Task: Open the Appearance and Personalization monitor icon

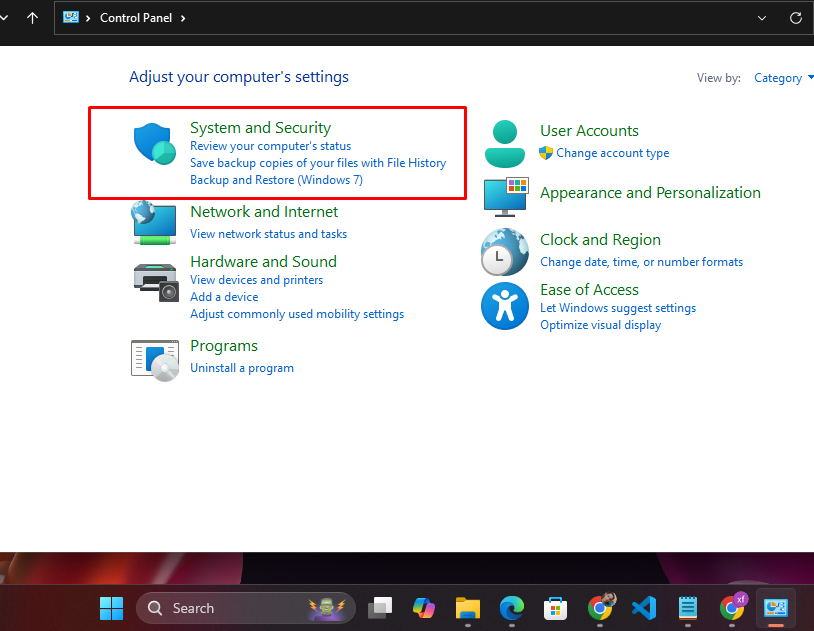Action: (x=505, y=196)
